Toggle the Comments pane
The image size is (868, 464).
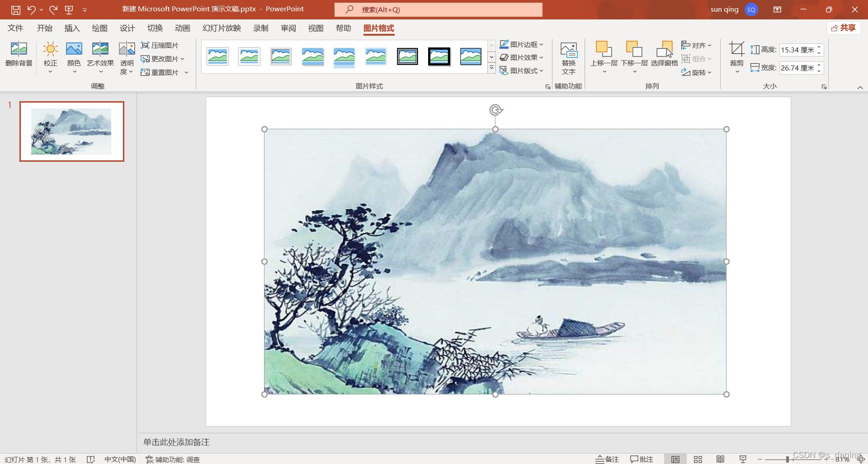tap(642, 459)
